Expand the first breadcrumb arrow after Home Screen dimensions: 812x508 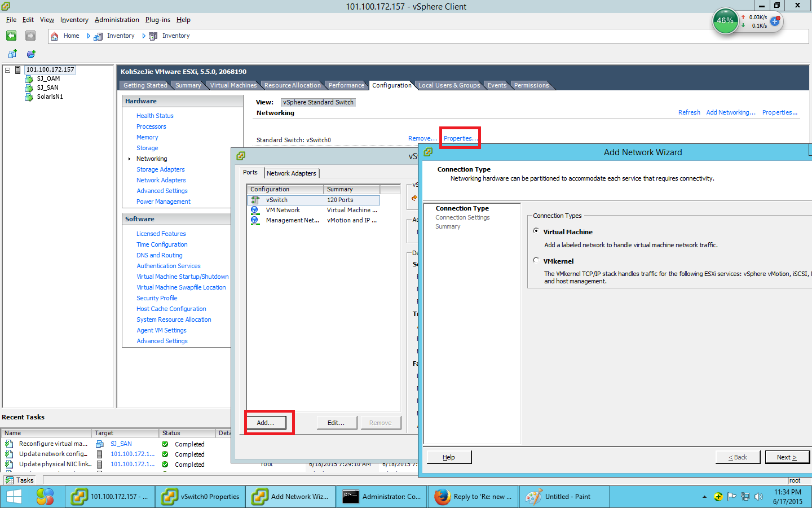pyautogui.click(x=89, y=36)
